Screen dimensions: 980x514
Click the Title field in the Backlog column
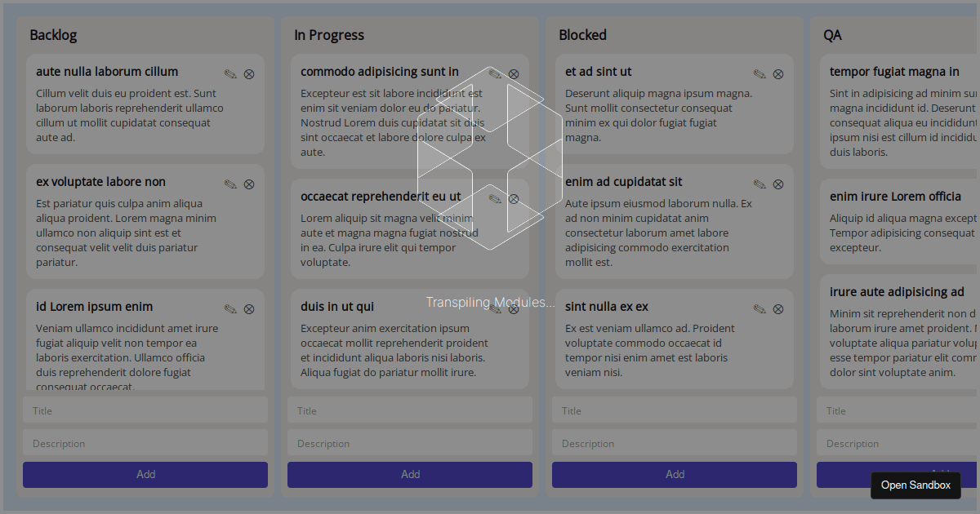pos(145,410)
